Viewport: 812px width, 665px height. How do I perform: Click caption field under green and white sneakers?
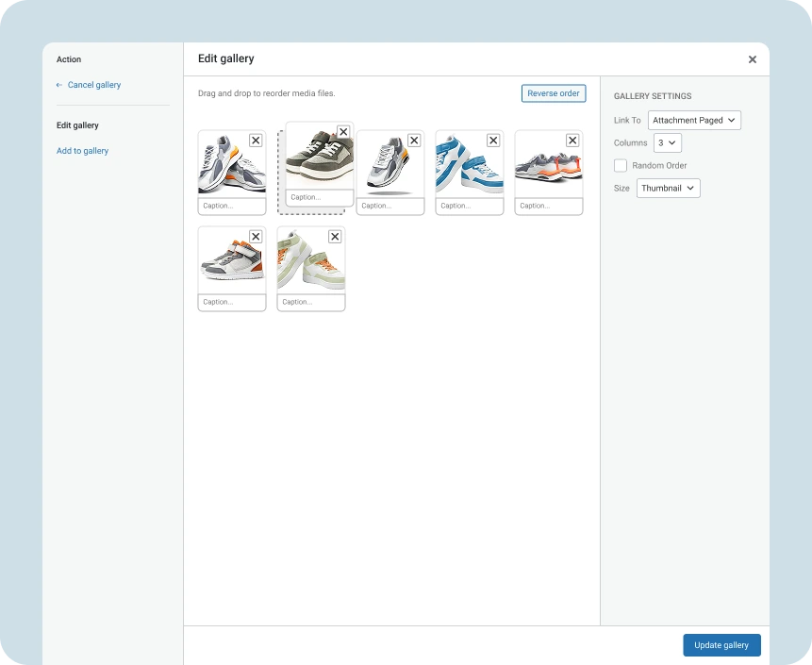click(x=311, y=303)
